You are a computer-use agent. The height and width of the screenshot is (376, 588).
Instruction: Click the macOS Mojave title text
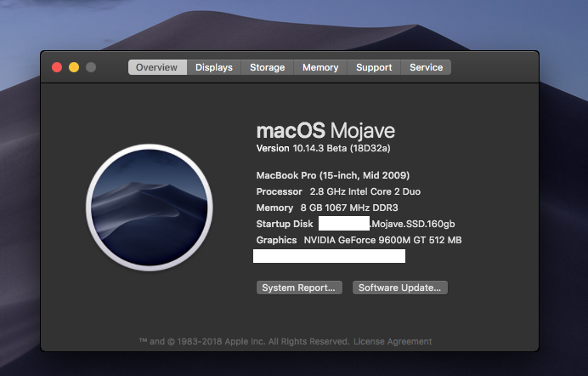[325, 131]
